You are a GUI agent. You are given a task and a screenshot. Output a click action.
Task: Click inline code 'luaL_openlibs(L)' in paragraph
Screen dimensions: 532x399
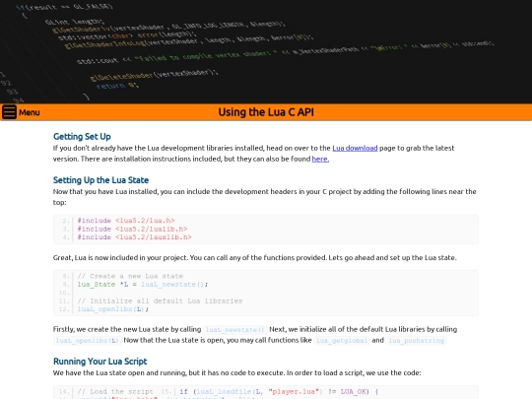pos(88,340)
